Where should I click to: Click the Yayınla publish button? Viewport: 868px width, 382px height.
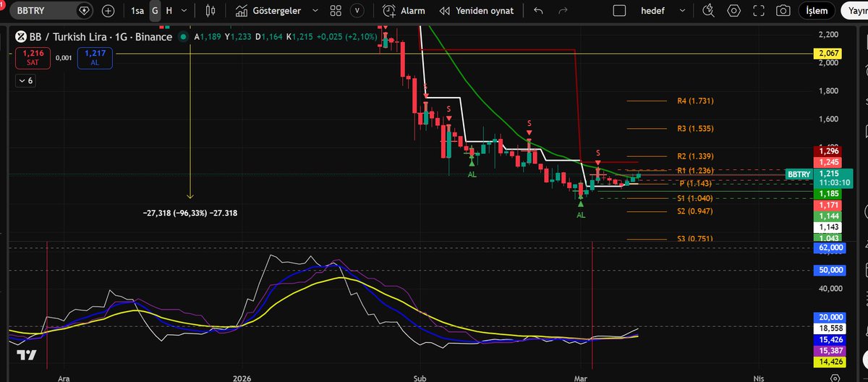[x=854, y=12]
